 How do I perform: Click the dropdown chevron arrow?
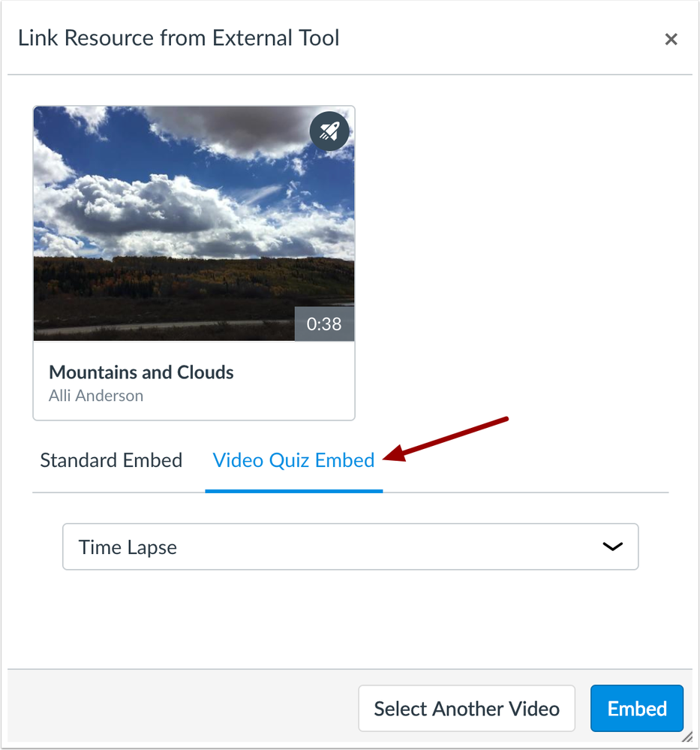pos(613,547)
